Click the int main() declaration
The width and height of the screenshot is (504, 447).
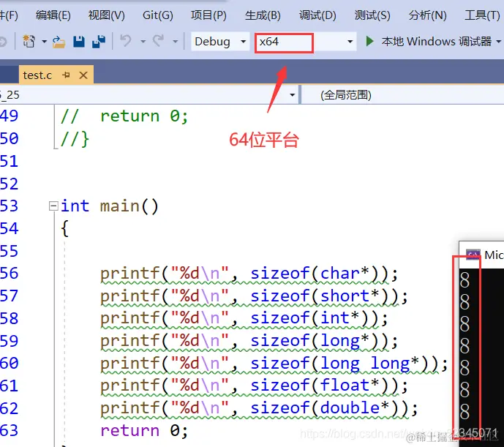pos(110,206)
